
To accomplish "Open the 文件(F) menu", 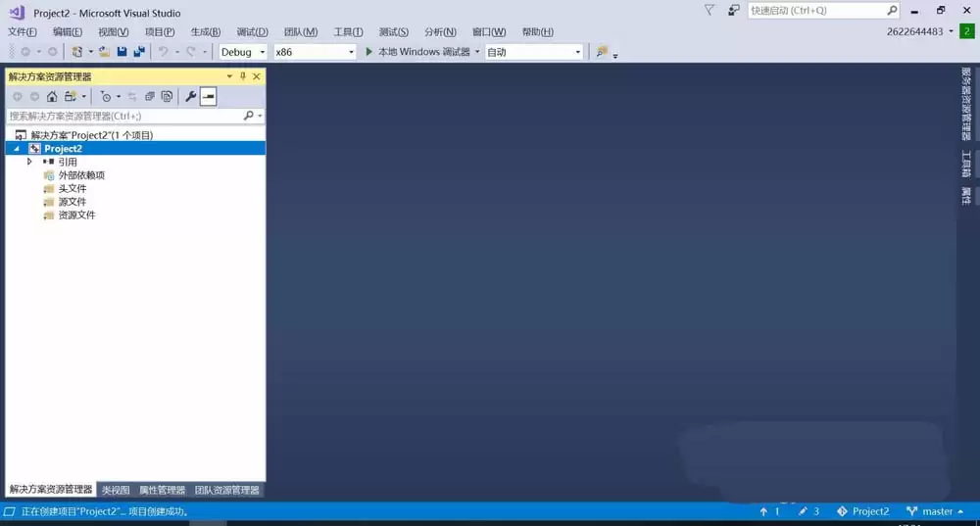I will tap(22, 32).
